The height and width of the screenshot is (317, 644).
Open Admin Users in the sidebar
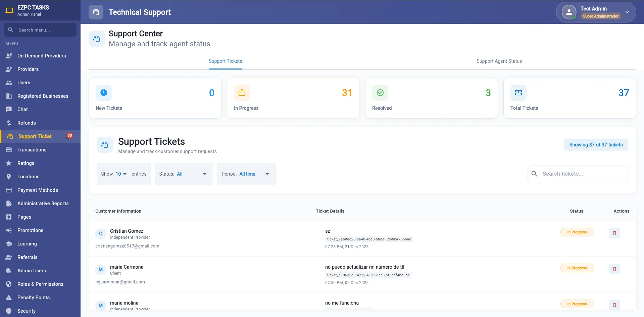40,271
